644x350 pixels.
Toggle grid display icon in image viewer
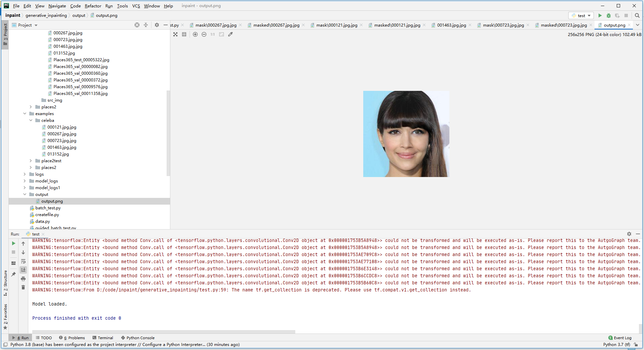click(184, 34)
